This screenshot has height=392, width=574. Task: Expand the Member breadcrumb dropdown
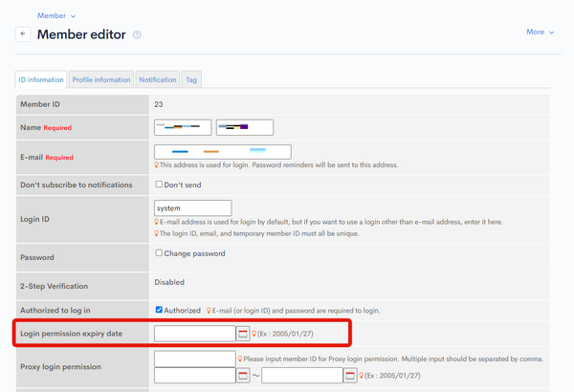[56, 15]
